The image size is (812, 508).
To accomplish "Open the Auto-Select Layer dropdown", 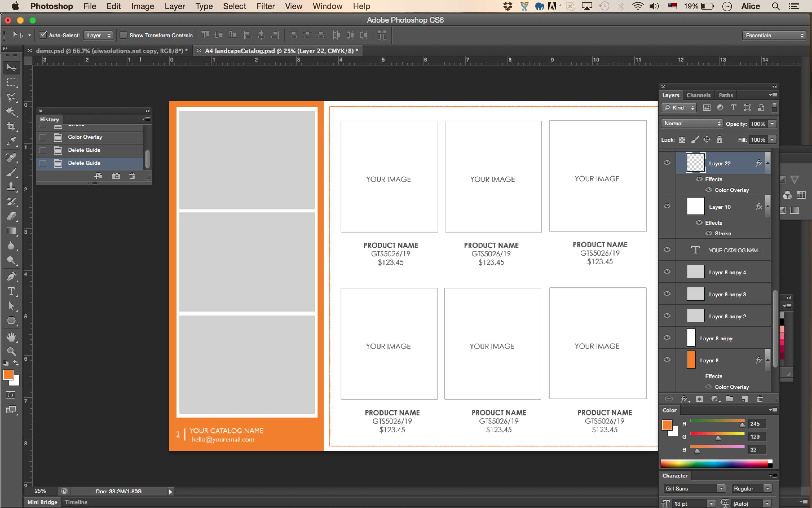I will (98, 35).
